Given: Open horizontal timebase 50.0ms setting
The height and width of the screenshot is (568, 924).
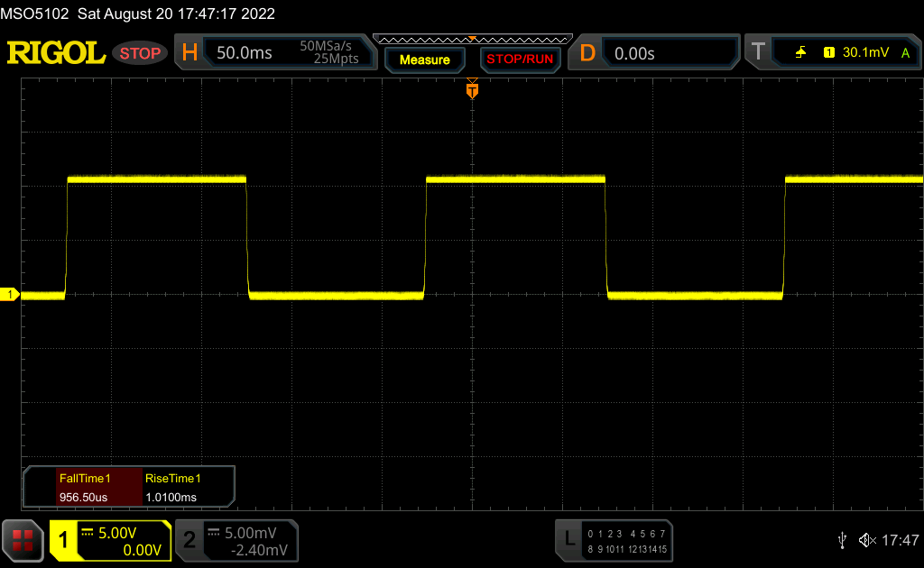Looking at the screenshot, I should point(244,53).
